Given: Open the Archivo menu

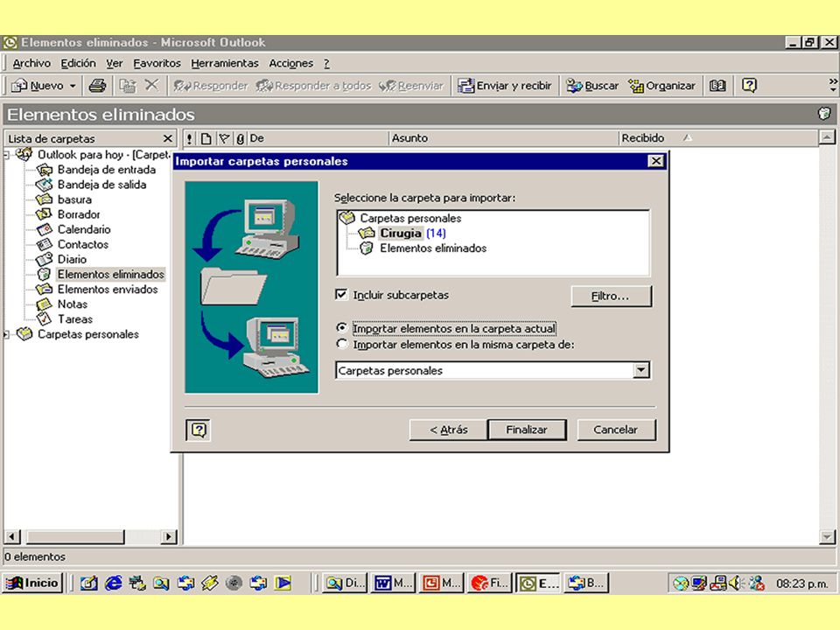Looking at the screenshot, I should [31, 63].
